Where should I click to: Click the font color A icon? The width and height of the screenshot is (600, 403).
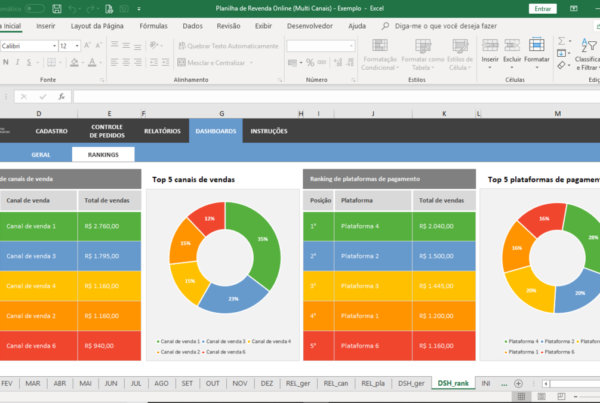[x=92, y=62]
